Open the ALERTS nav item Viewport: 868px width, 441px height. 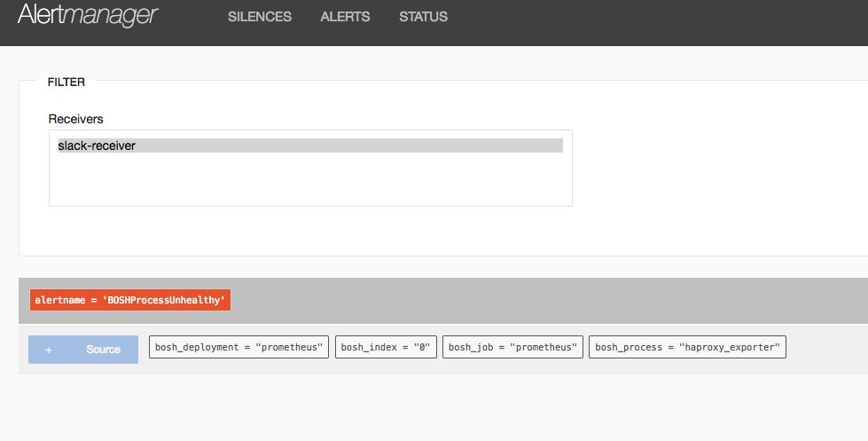(345, 17)
